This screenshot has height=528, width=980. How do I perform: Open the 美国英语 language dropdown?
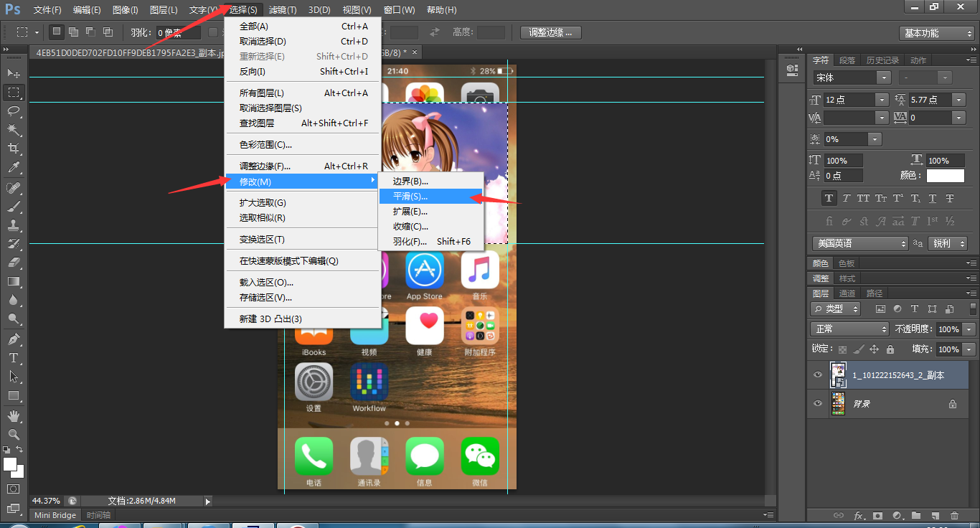(860, 243)
